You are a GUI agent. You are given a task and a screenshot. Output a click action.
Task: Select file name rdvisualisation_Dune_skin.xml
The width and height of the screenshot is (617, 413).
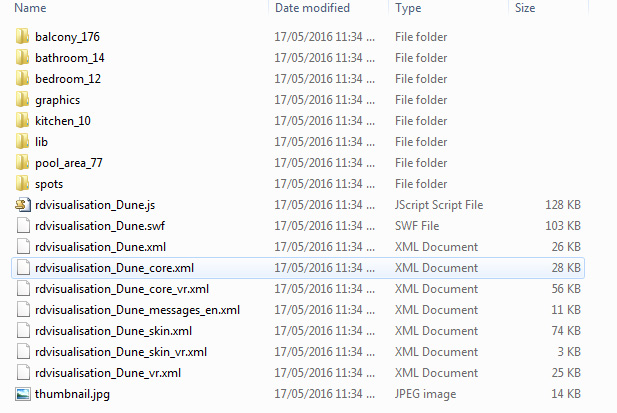(x=113, y=331)
